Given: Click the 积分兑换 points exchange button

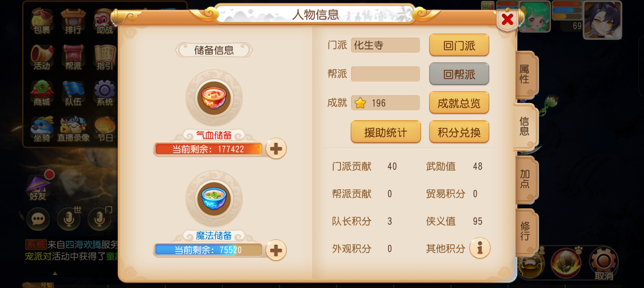Looking at the screenshot, I should tap(459, 132).
